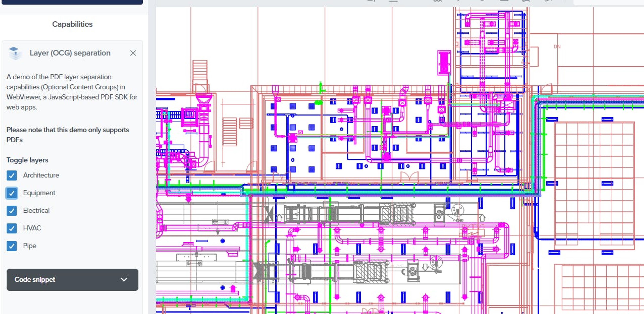Turn off the Pipe layer checkbox
The height and width of the screenshot is (314, 644).
point(12,246)
